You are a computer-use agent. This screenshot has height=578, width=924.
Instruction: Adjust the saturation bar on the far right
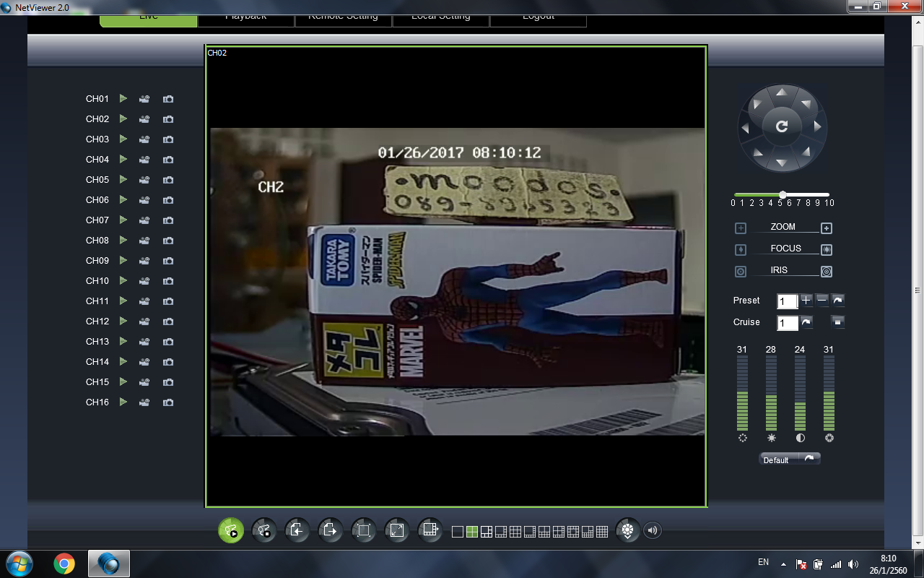pyautogui.click(x=829, y=393)
